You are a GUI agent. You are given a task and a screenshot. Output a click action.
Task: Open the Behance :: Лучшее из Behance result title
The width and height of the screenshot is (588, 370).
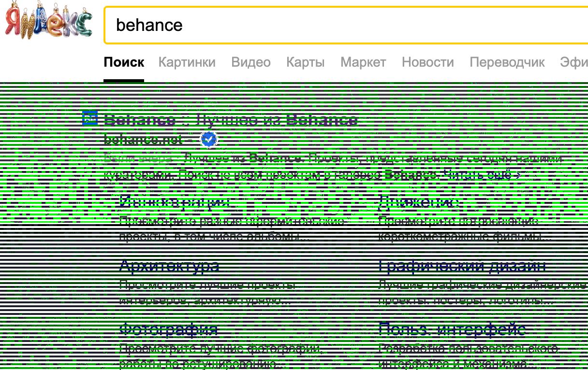point(231,119)
